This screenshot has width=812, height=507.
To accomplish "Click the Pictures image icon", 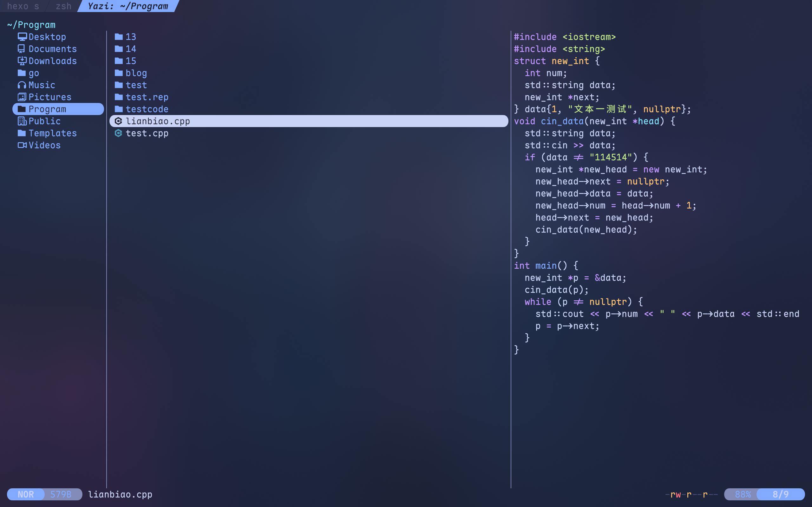I will click(x=22, y=97).
